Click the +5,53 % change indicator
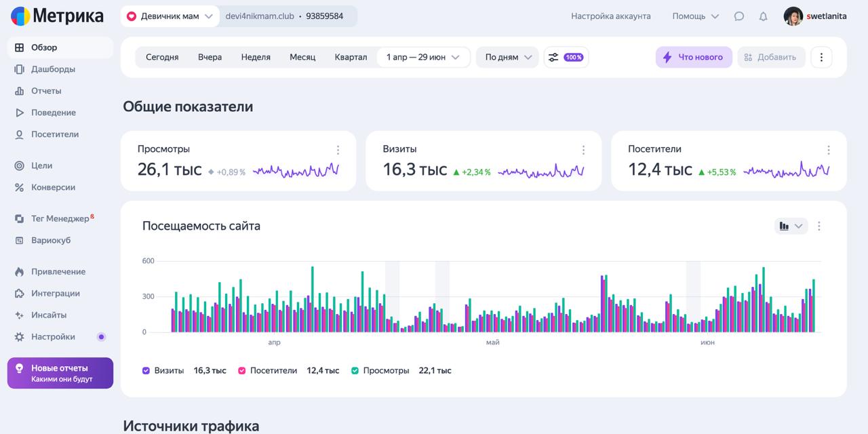 click(x=717, y=172)
